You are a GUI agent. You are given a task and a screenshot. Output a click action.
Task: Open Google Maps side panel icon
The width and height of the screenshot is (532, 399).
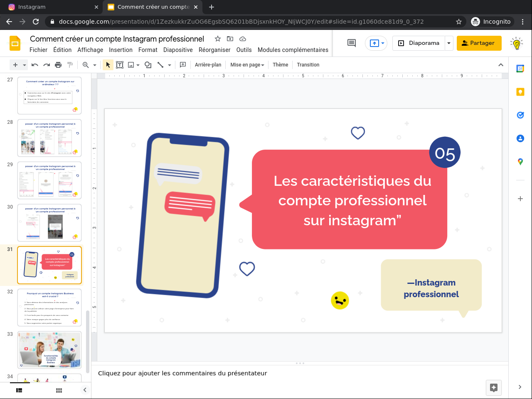(520, 162)
